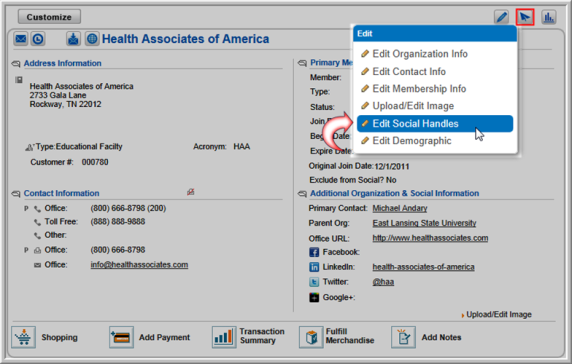Click the envelope email icon near title
This screenshot has width=572, height=364.
click(21, 39)
